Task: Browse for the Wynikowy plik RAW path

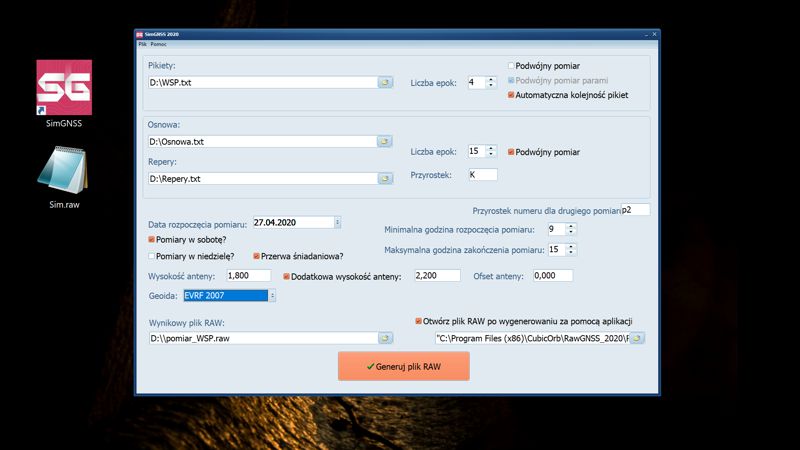Action: pos(385,338)
